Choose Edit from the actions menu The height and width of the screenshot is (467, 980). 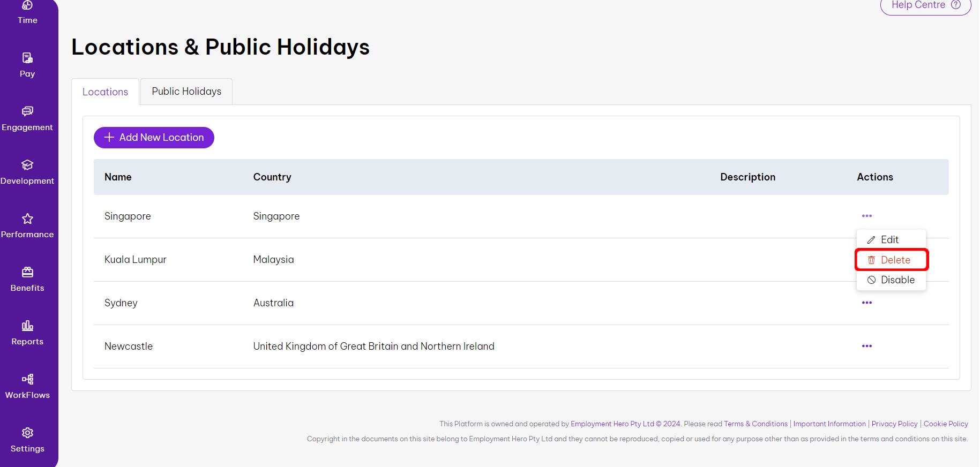(x=890, y=239)
